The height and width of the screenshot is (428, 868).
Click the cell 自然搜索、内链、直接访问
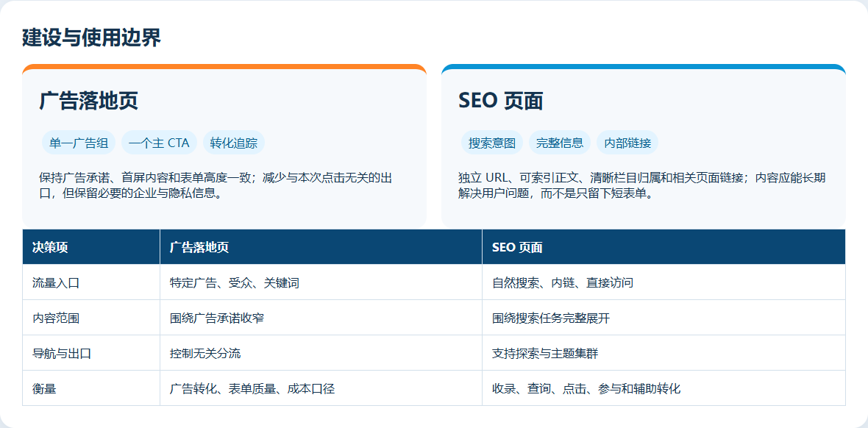664,282
